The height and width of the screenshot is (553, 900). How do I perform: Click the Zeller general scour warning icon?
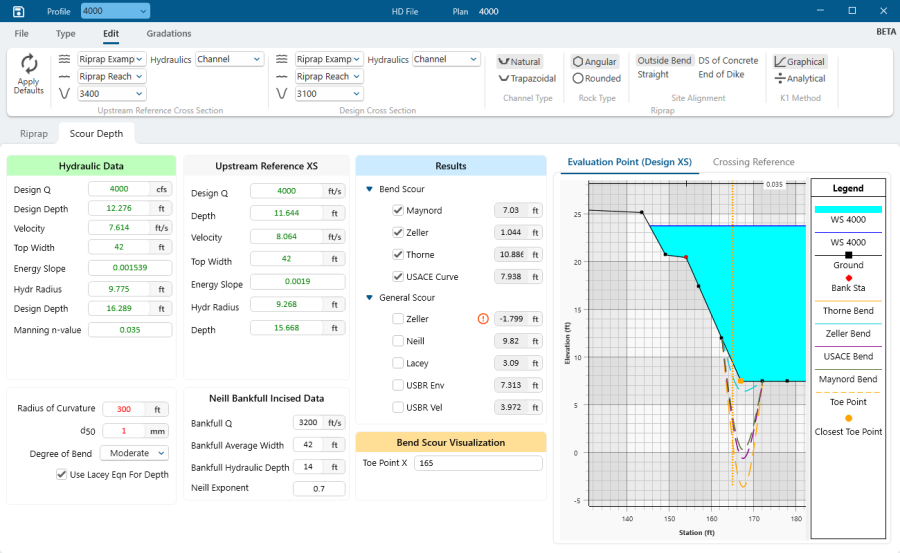(483, 319)
